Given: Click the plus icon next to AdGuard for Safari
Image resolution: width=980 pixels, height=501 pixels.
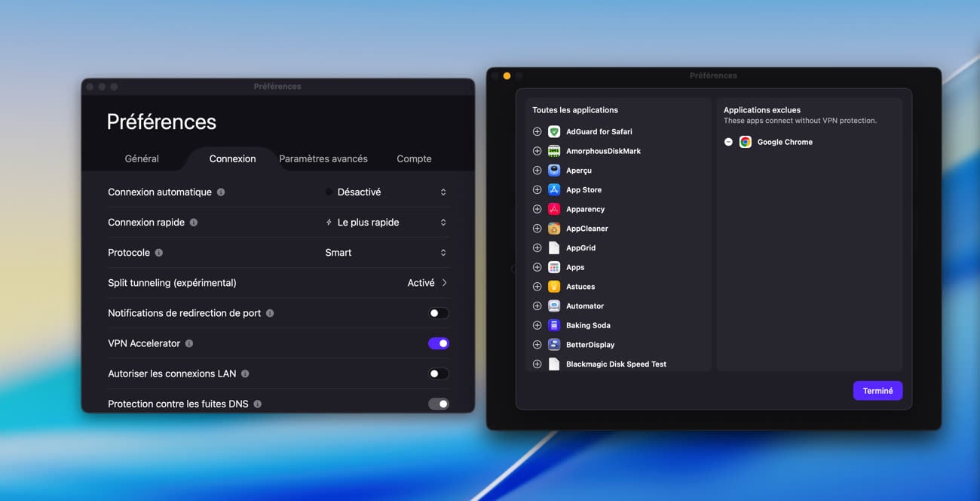Looking at the screenshot, I should pos(537,131).
